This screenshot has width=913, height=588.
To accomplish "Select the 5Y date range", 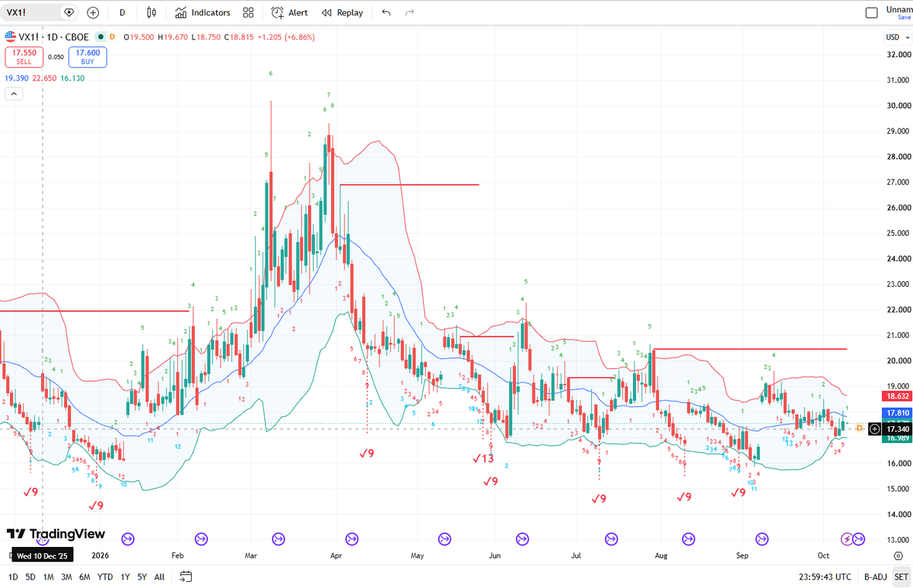I will click(x=142, y=577).
